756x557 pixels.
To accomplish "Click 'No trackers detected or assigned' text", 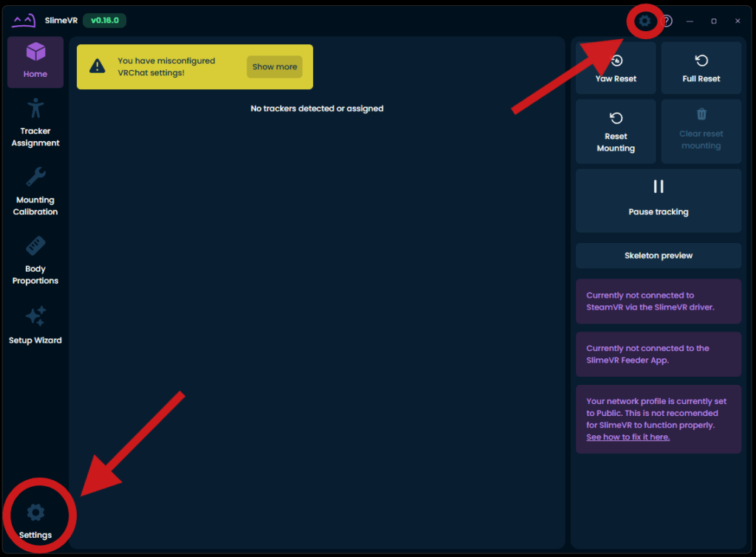I will 317,109.
